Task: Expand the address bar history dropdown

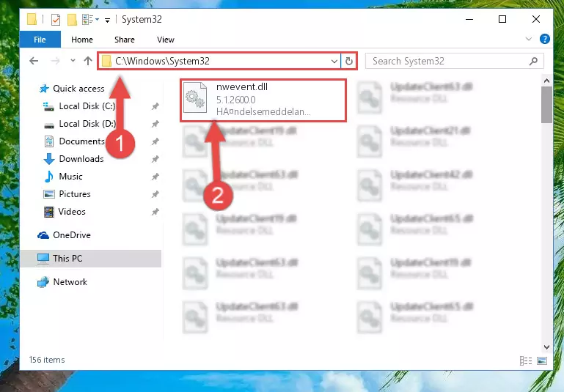Action: click(334, 61)
